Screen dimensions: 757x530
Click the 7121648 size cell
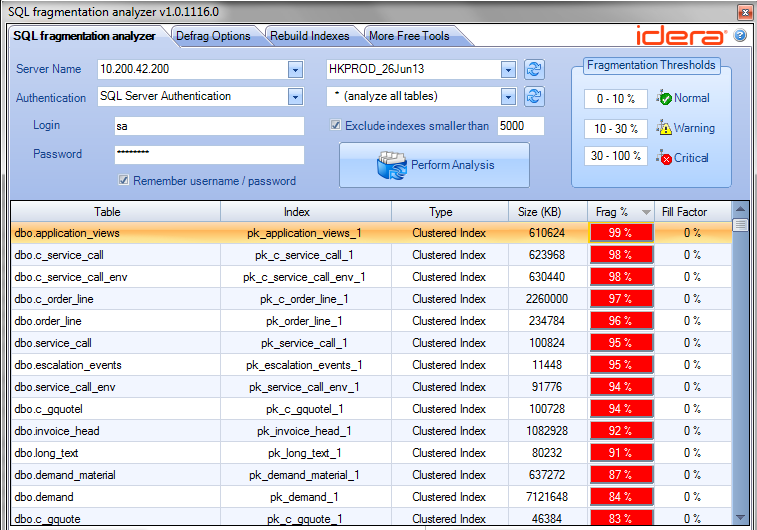[x=547, y=497]
